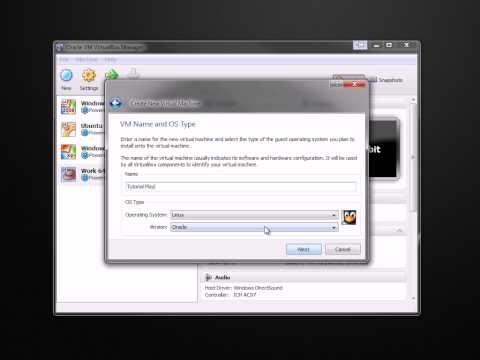Screen dimensions: 480x360
Task: Click the New VM toolbar icon
Action: [66, 76]
